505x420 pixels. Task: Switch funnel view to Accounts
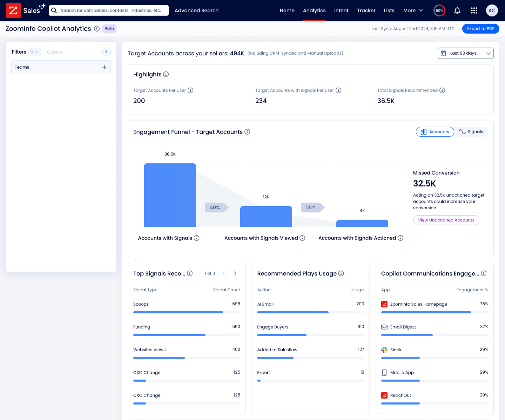coord(435,132)
